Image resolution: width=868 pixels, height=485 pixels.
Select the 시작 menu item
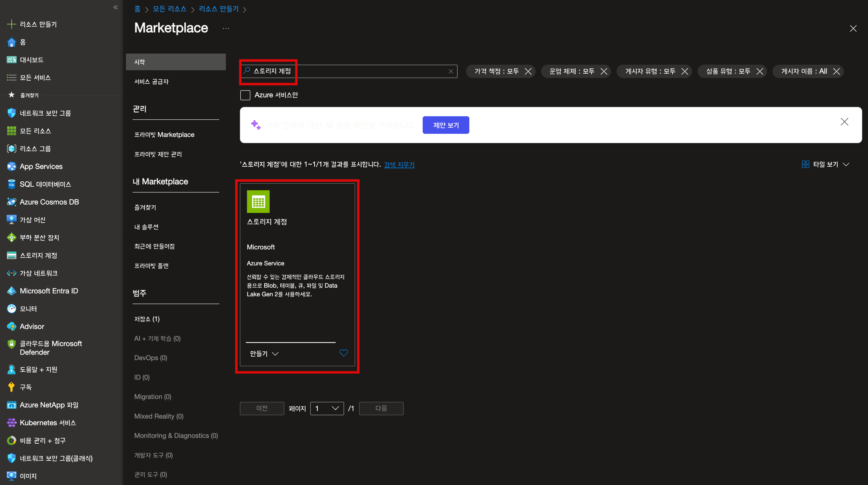point(176,62)
